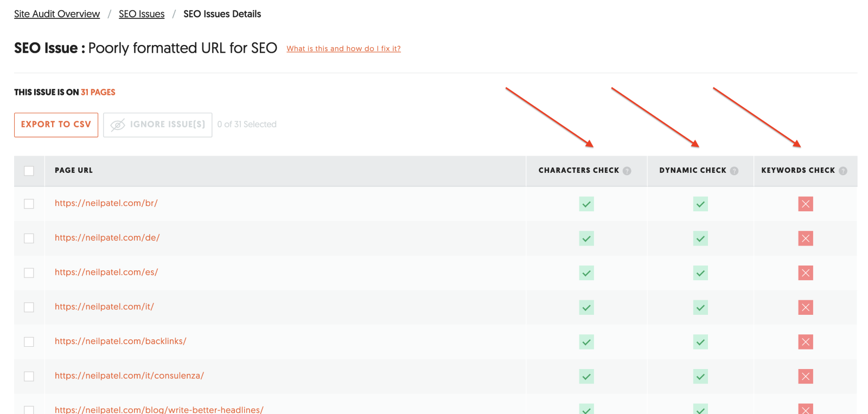Select the checkbox for neilpatel.com/br/ row
868x414 pixels.
29,204
